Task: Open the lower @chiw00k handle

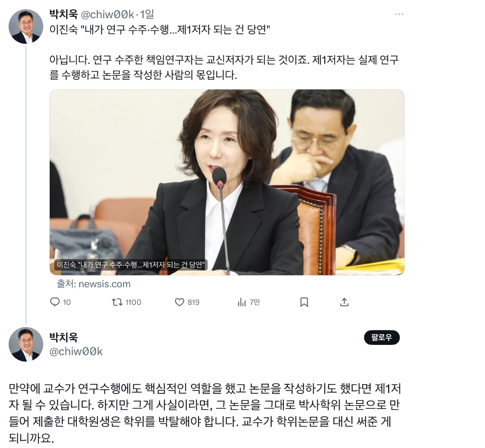Action: [76, 351]
